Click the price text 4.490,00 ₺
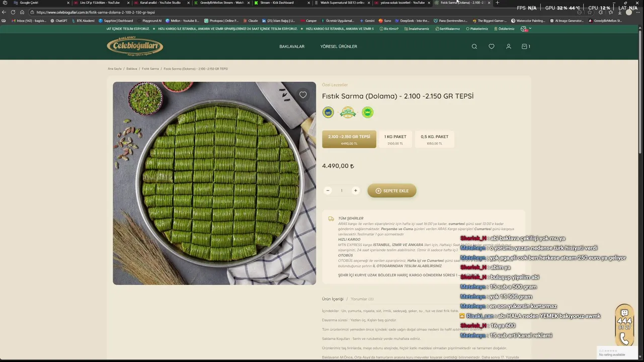Viewport: 644px width, 362px height. click(x=338, y=166)
